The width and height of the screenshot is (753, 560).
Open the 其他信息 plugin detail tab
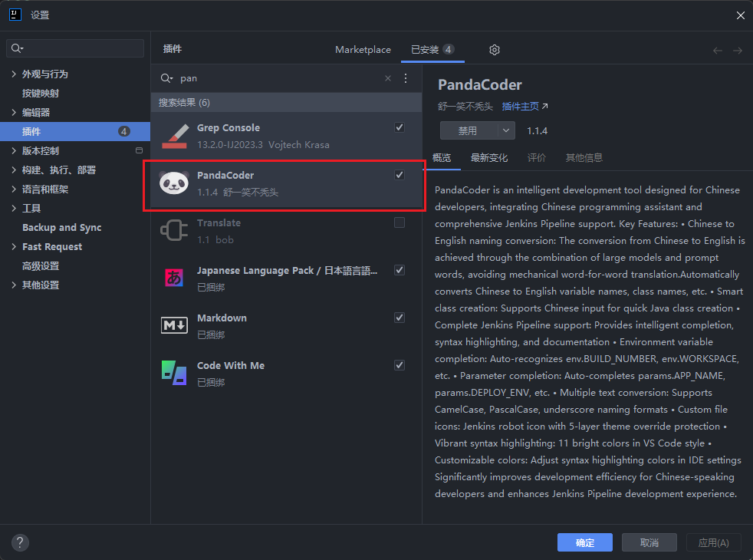pyautogui.click(x=584, y=157)
